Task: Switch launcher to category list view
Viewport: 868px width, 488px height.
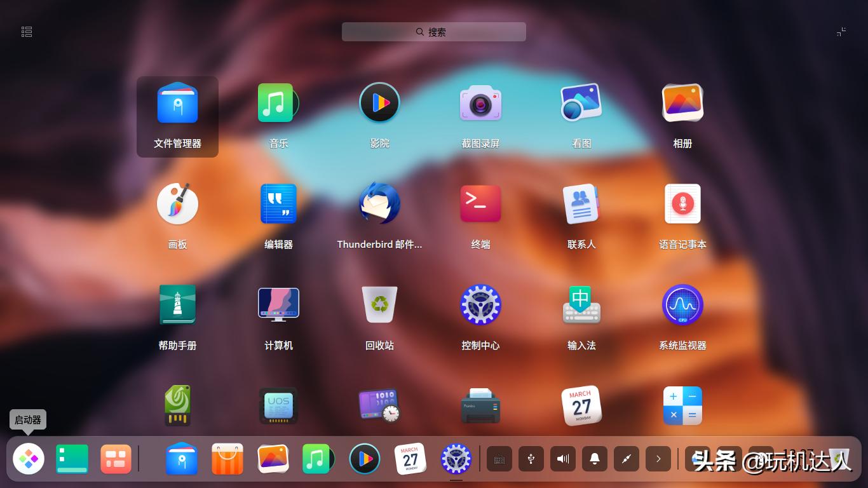Action: [x=27, y=31]
